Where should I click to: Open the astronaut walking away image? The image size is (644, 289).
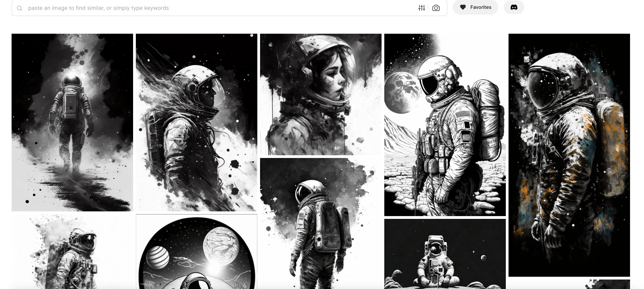point(72,123)
